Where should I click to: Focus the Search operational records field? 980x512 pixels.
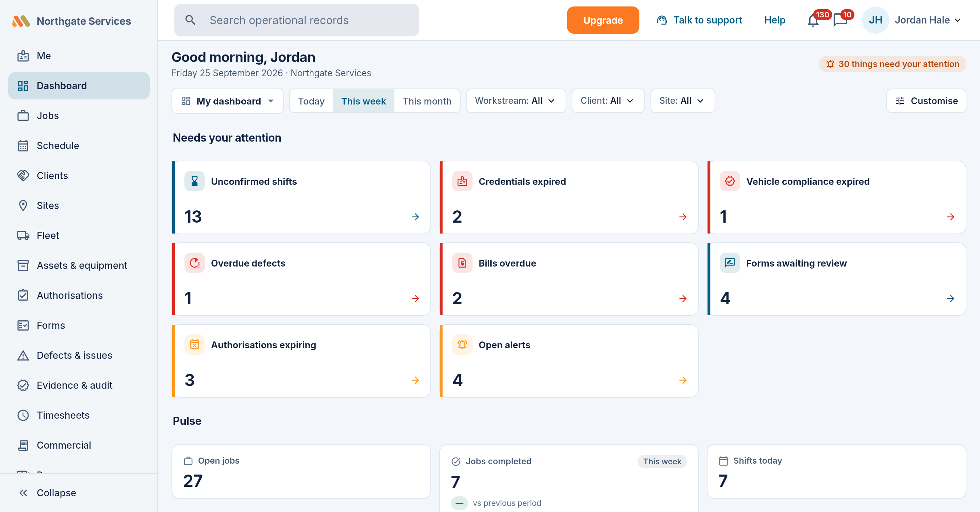click(x=296, y=20)
